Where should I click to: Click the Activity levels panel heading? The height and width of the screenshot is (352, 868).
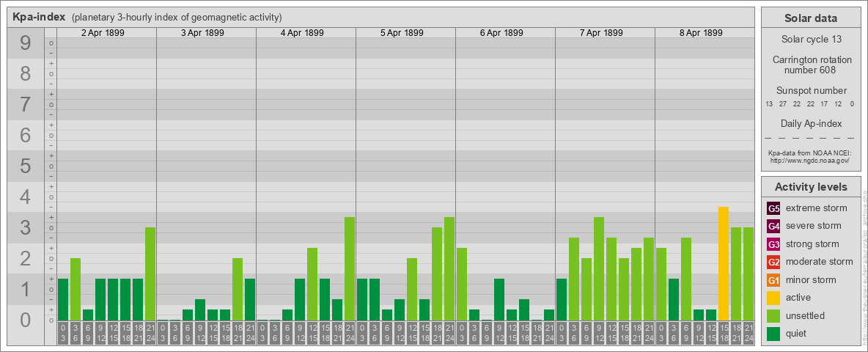[811, 187]
